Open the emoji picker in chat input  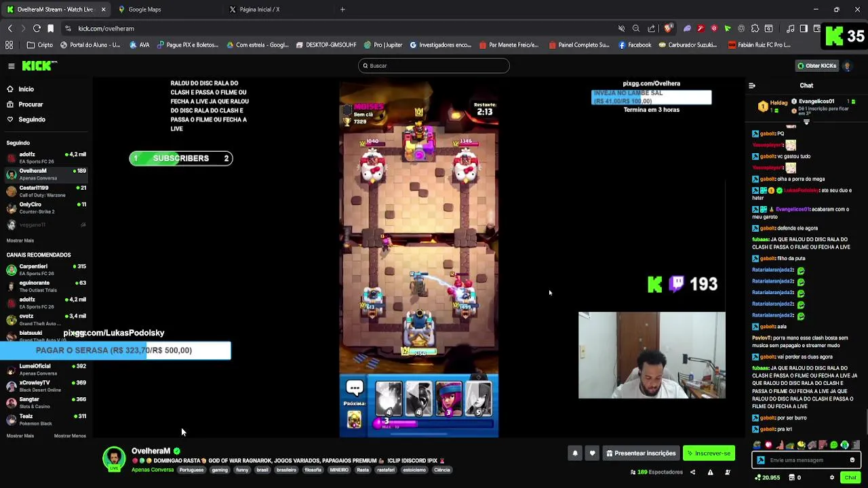(x=852, y=460)
